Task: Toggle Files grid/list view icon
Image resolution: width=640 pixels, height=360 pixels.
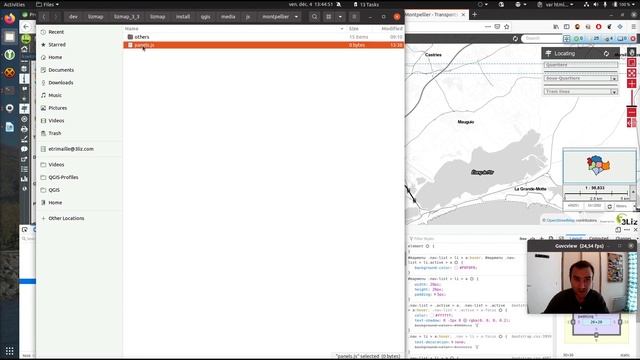Action: [329, 17]
